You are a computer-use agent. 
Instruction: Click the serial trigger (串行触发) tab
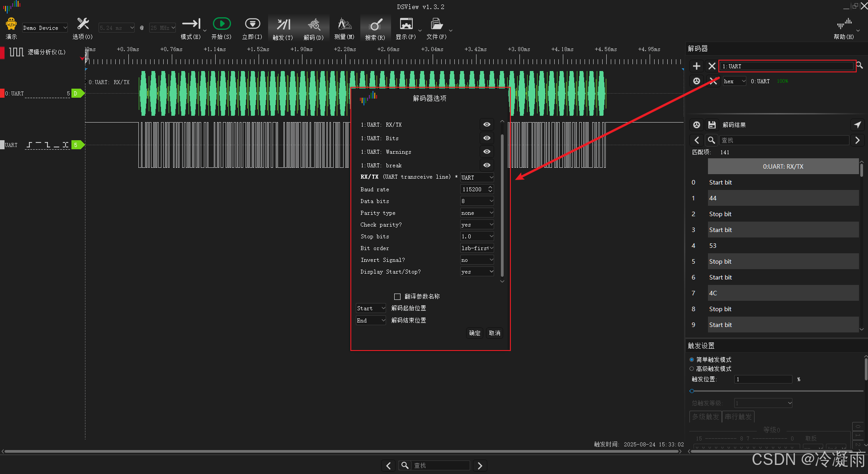(738, 417)
